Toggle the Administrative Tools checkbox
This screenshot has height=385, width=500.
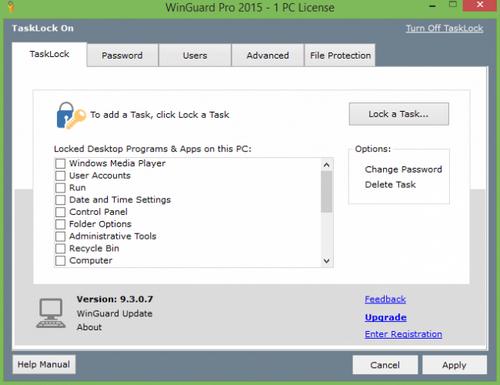(x=60, y=236)
